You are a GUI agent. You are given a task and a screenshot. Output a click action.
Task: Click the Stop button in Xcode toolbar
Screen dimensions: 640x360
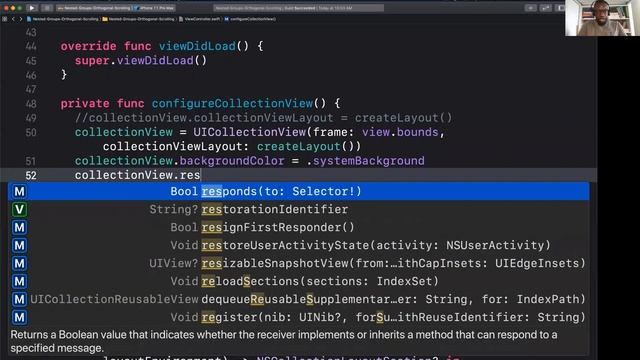click(x=47, y=8)
